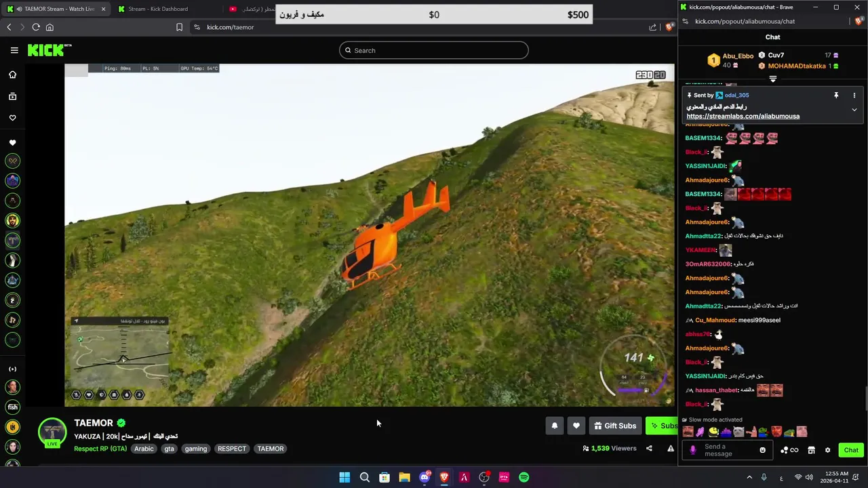
Task: Open File Explorer from taskbar
Action: (404, 477)
